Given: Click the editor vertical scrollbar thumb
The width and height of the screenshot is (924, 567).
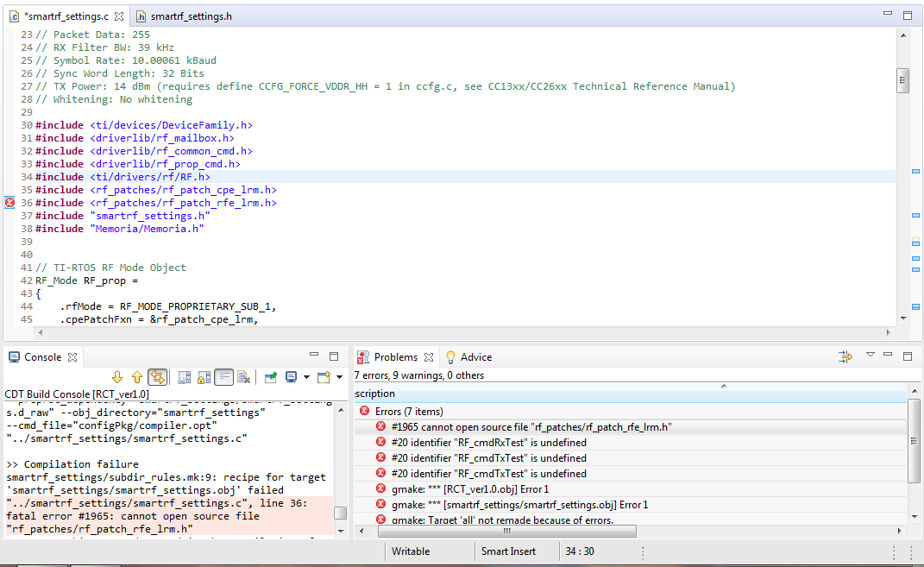Looking at the screenshot, I should (x=903, y=80).
